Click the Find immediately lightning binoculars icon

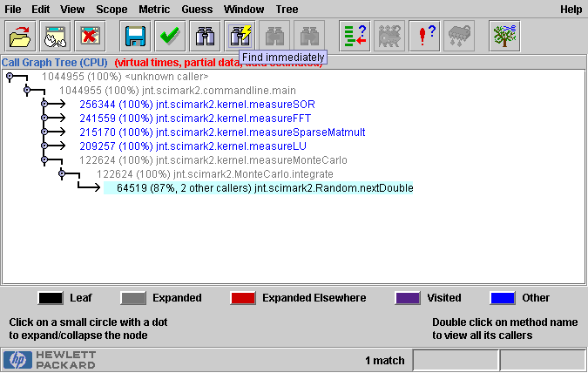point(240,36)
